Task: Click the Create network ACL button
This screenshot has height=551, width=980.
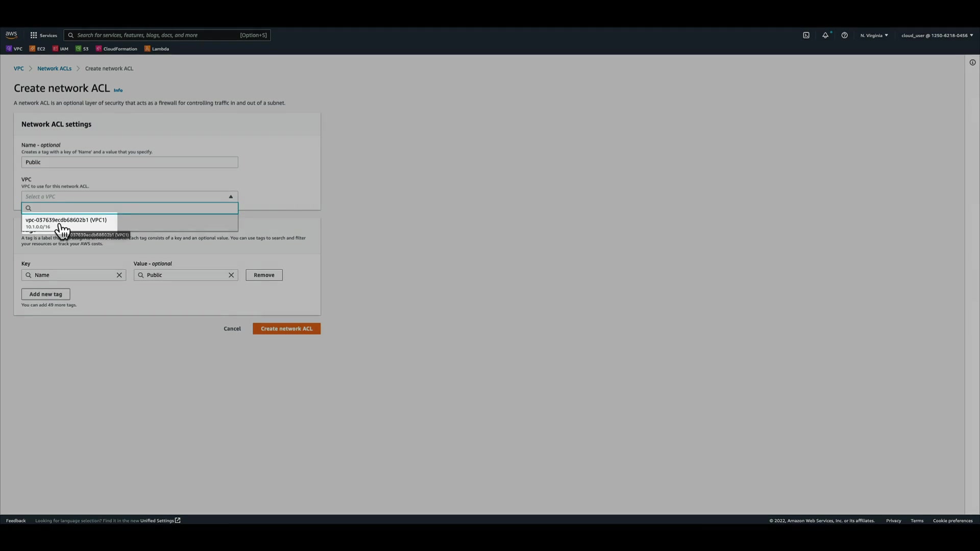Action: pos(286,329)
